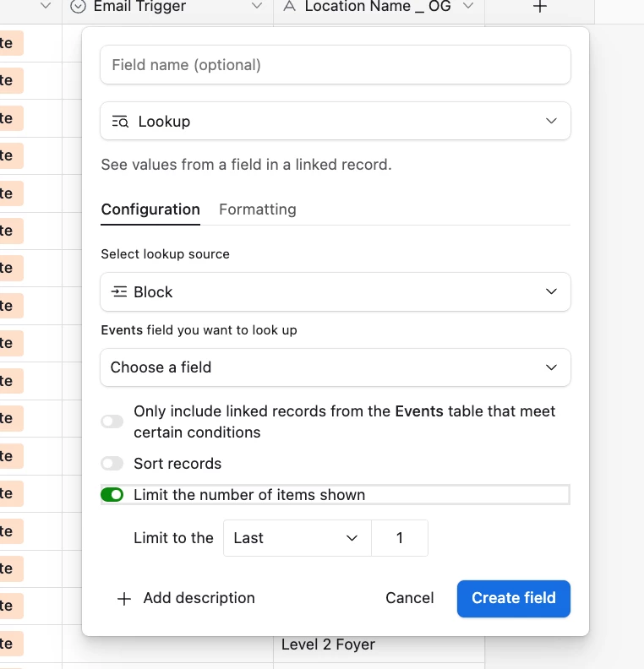
Task: Switch to the Formatting tab
Action: tap(257, 209)
